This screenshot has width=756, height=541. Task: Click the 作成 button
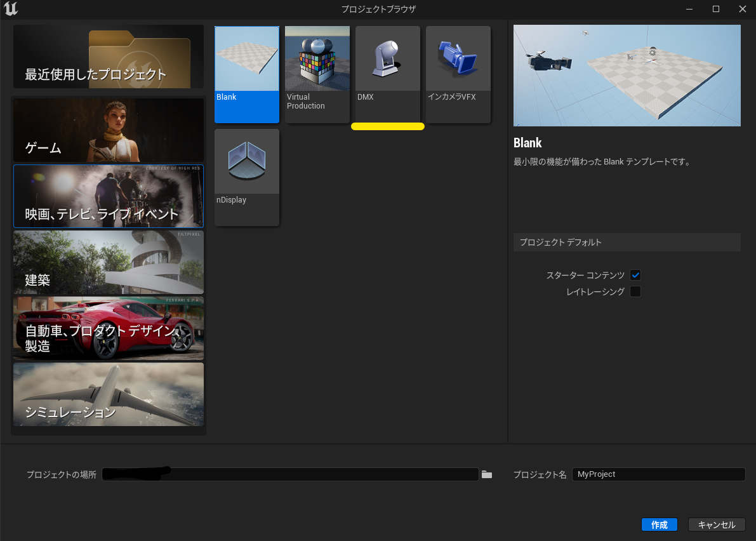point(659,524)
